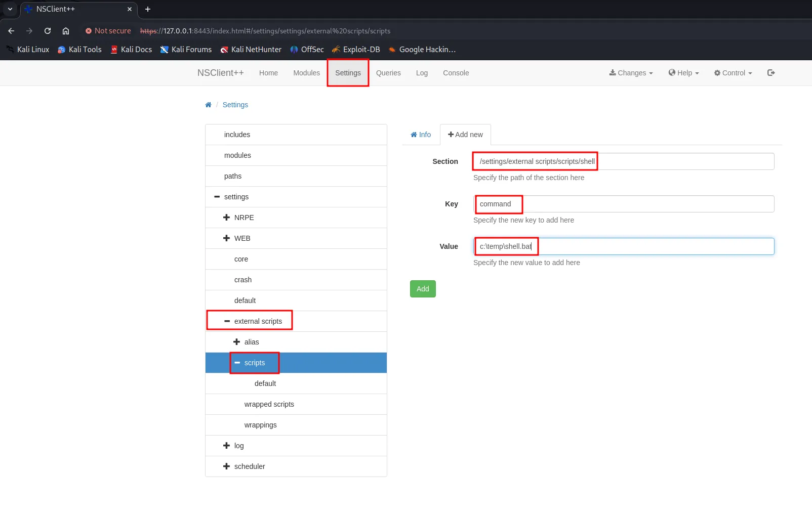
Task: Select the wrappings tree item
Action: 296,425
